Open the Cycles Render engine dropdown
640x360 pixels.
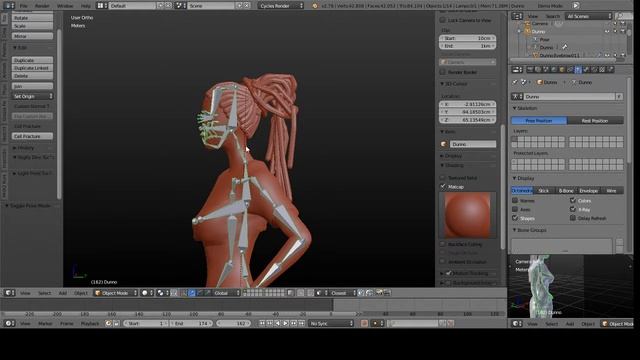281,6
